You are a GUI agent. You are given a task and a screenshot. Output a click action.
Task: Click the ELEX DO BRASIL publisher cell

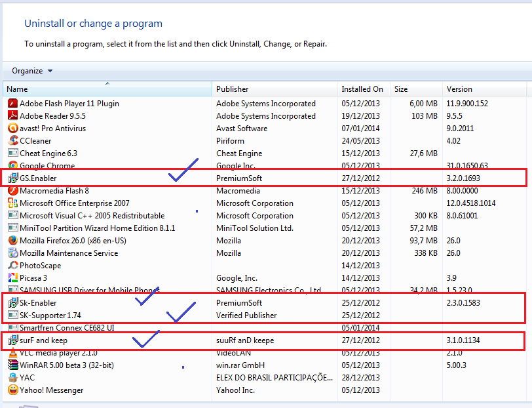275,377
